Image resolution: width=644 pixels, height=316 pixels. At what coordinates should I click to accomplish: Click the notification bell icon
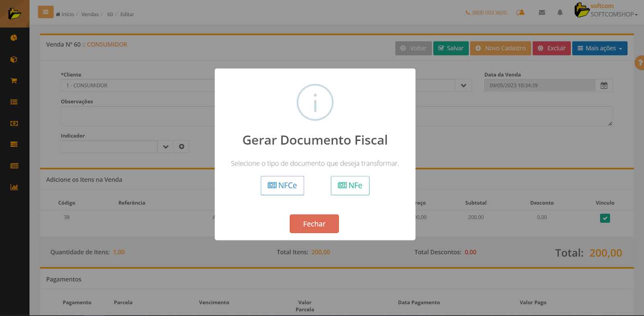tap(560, 12)
